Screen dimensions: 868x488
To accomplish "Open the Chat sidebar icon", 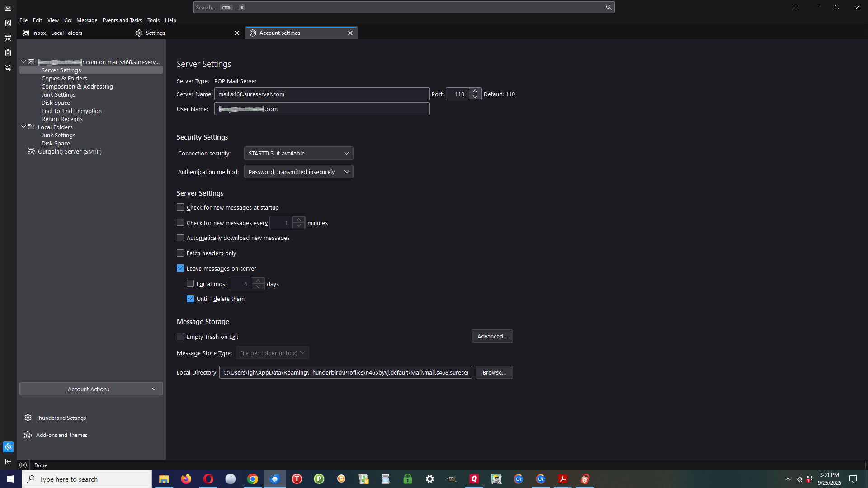I will [x=8, y=68].
